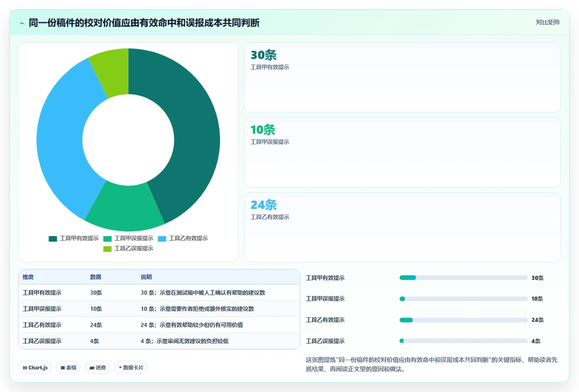Click the 工具甲有效提示 progress bar
The width and height of the screenshot is (579, 392).
[x=463, y=278]
